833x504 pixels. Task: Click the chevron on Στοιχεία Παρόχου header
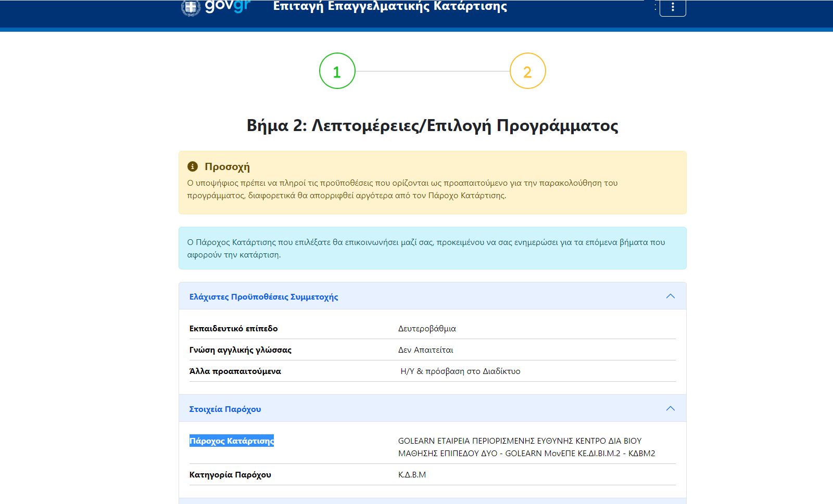pos(671,408)
